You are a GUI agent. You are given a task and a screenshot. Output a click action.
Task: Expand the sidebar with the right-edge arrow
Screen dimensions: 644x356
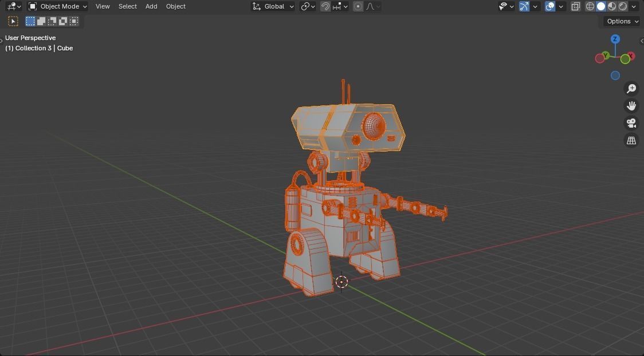(642, 41)
